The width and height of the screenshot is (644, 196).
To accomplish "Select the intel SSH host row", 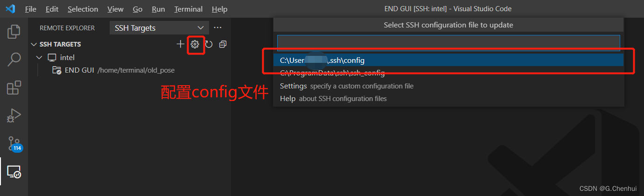I will (129, 58).
